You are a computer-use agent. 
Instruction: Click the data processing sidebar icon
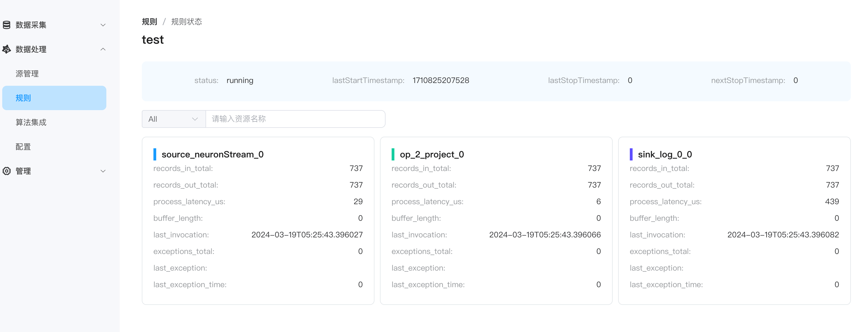pyautogui.click(x=6, y=49)
